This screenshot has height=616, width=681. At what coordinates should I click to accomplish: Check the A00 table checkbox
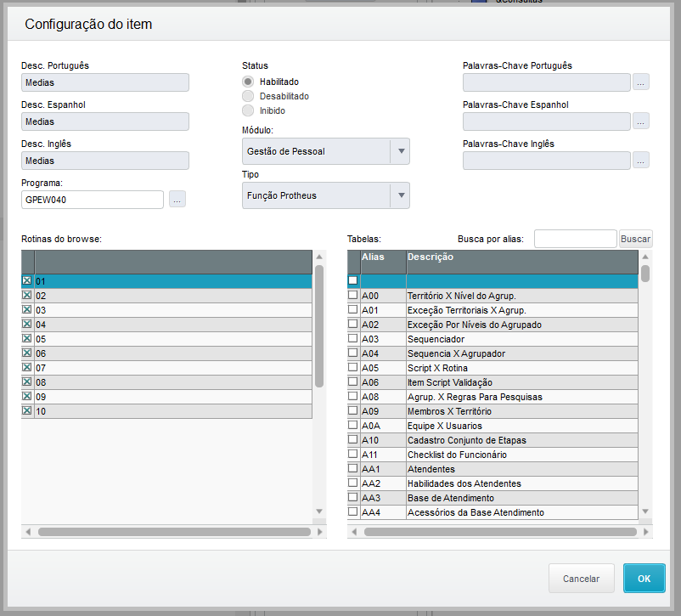(353, 295)
